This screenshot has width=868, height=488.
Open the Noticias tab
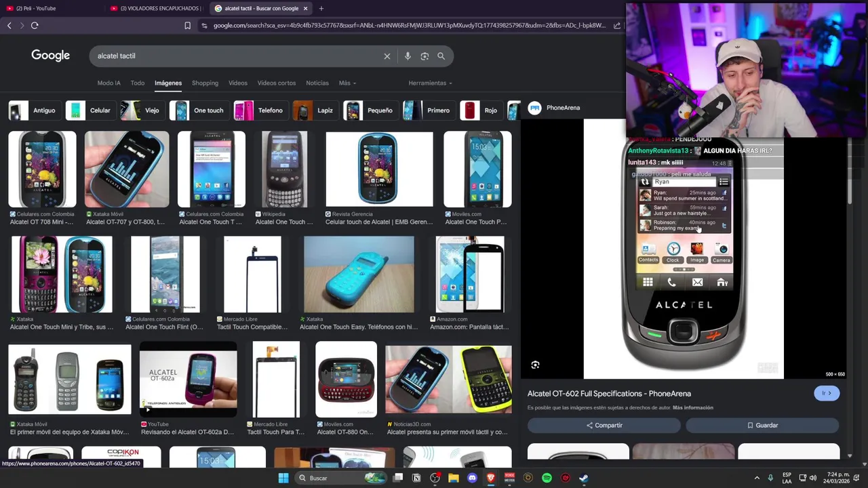[317, 83]
